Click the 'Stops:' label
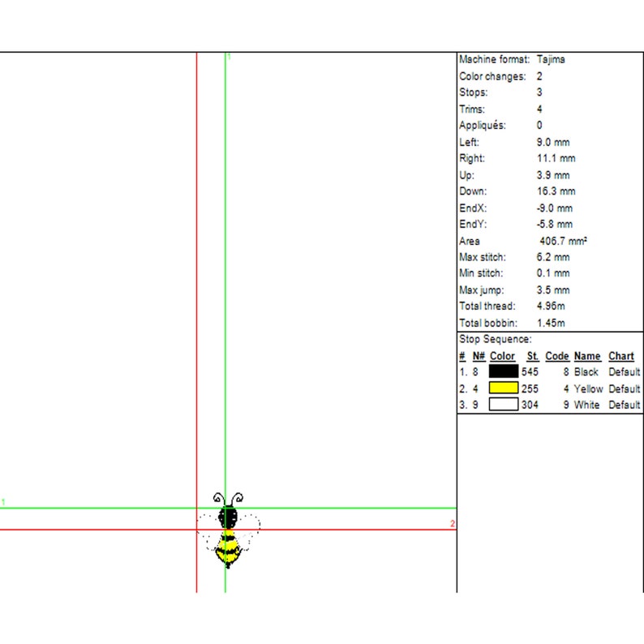The width and height of the screenshot is (644, 644). pos(473,92)
